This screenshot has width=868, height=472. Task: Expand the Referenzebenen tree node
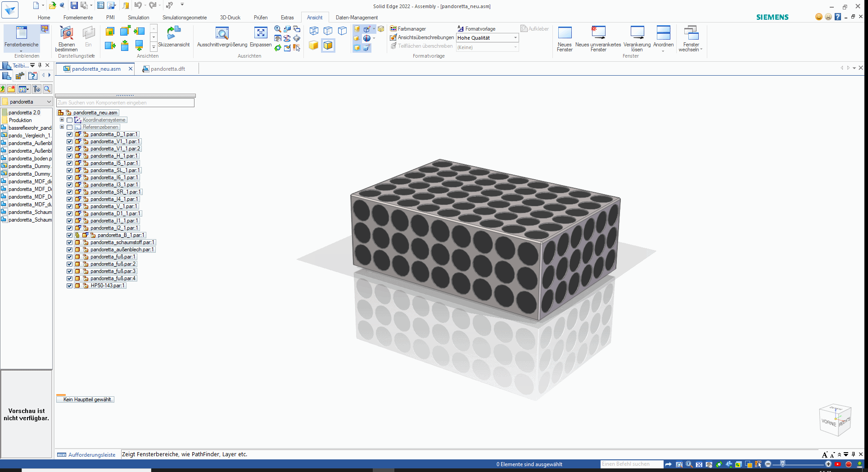tap(62, 127)
